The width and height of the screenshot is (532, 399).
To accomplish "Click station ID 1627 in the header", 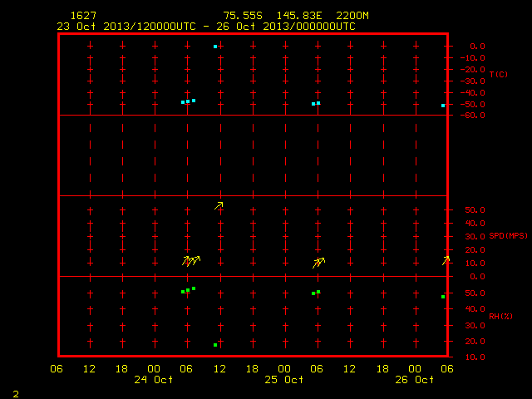I will [83, 16].
